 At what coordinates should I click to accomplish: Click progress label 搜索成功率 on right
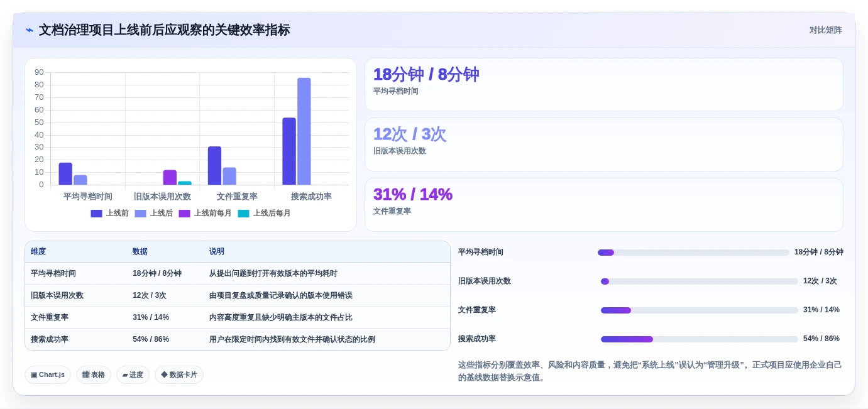(x=477, y=339)
